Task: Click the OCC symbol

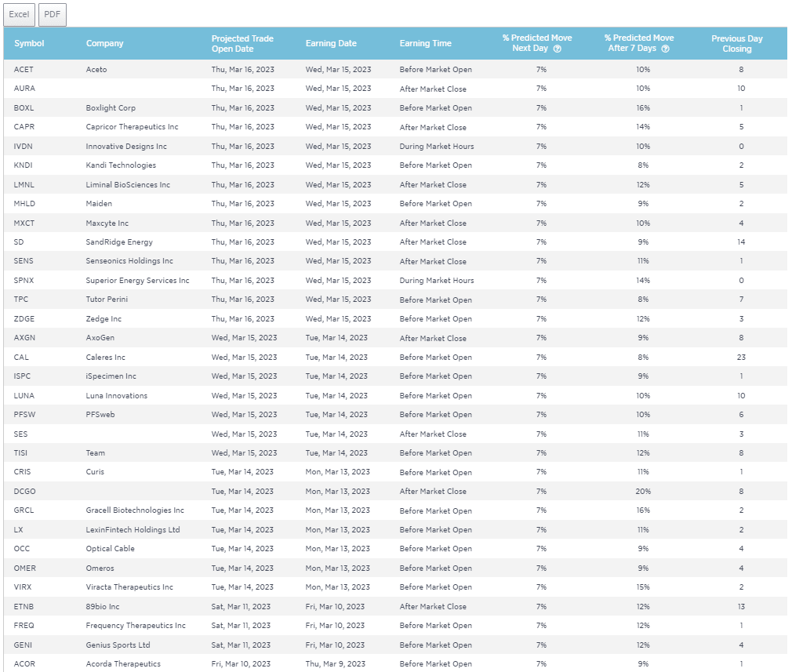Action: click(x=22, y=549)
